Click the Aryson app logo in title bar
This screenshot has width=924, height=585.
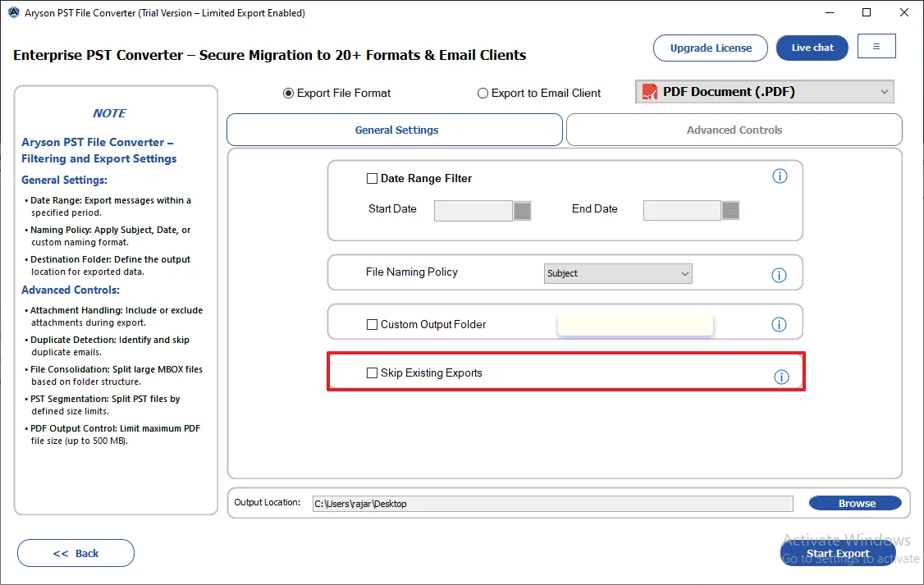14,12
